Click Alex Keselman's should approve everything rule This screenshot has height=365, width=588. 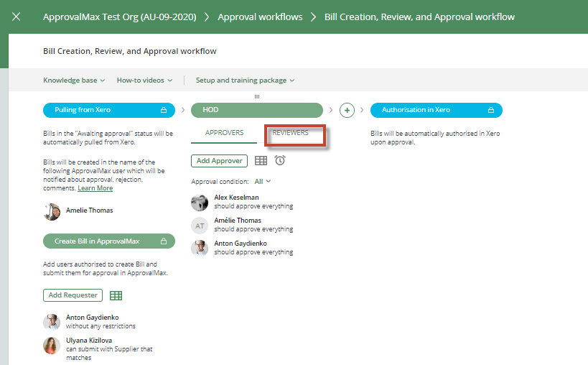coord(253,206)
